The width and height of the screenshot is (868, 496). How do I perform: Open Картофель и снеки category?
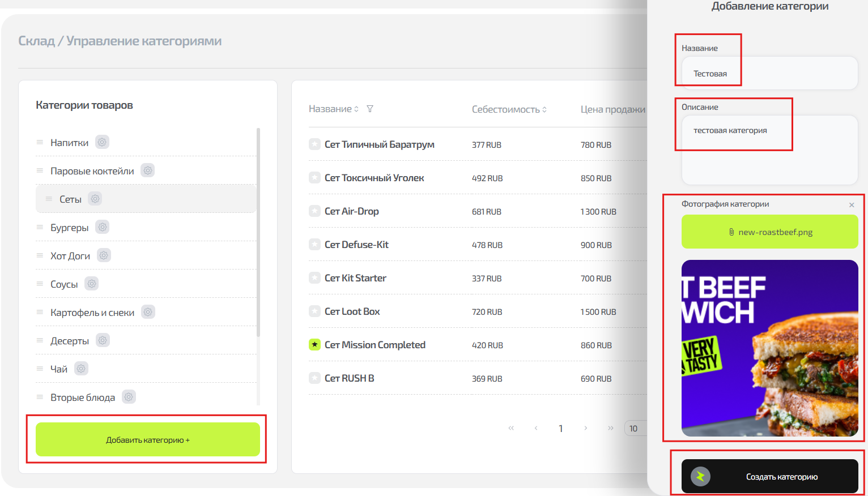[x=92, y=313]
